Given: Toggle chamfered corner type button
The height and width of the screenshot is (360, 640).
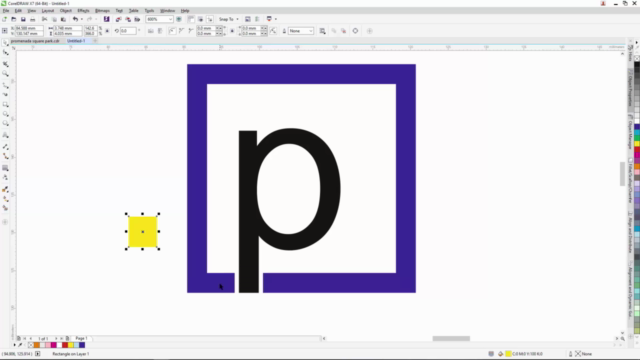Looking at the screenshot, I should click(x=191, y=31).
